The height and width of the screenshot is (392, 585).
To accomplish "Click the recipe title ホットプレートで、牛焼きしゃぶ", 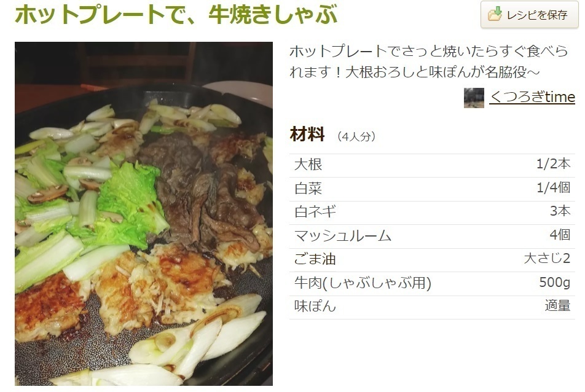I will pyautogui.click(x=176, y=14).
